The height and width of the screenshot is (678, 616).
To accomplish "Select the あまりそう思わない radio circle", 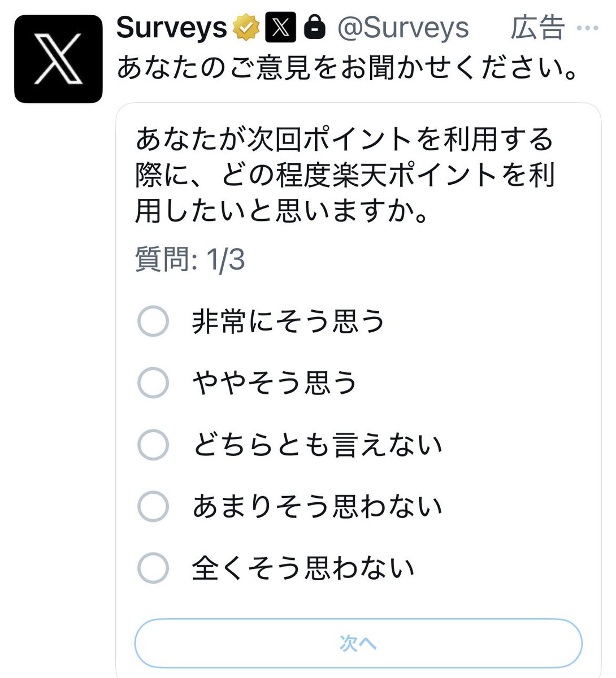I will [153, 506].
